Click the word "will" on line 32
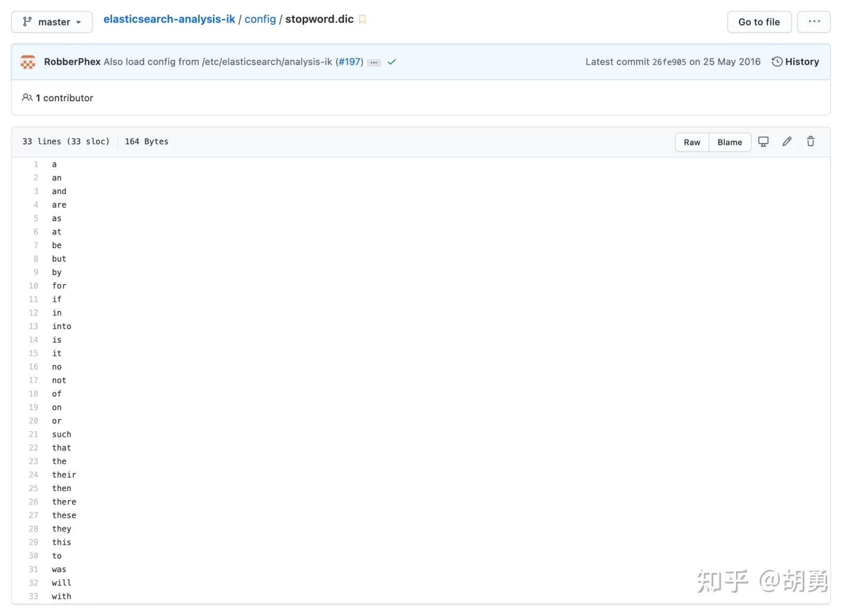Screen dimensions: 852x616 tap(62, 583)
